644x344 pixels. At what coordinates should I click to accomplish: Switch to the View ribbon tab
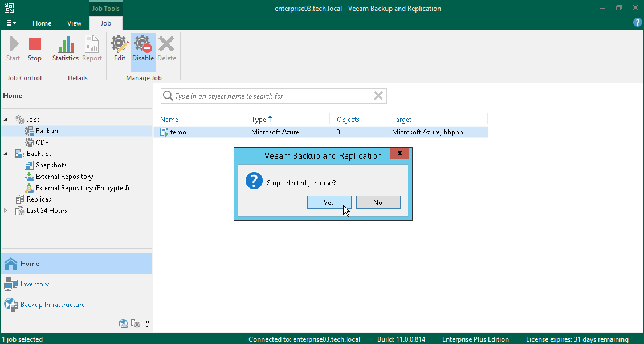tap(74, 23)
